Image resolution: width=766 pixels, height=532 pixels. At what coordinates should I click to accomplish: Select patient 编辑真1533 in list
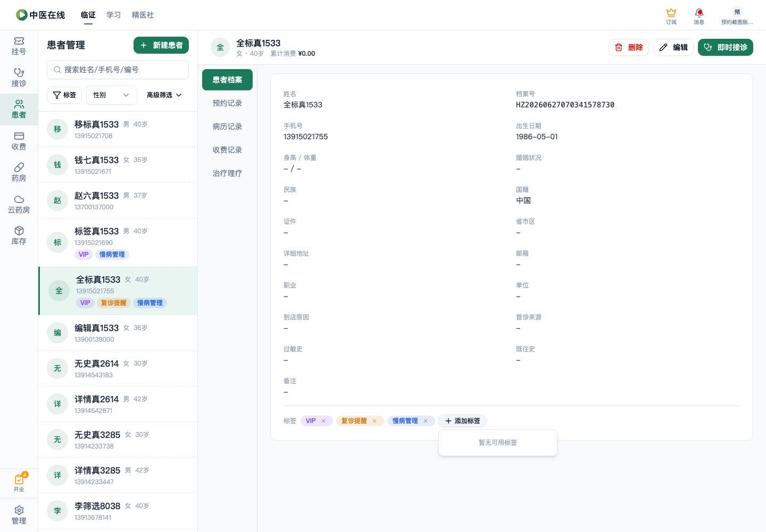(118, 333)
